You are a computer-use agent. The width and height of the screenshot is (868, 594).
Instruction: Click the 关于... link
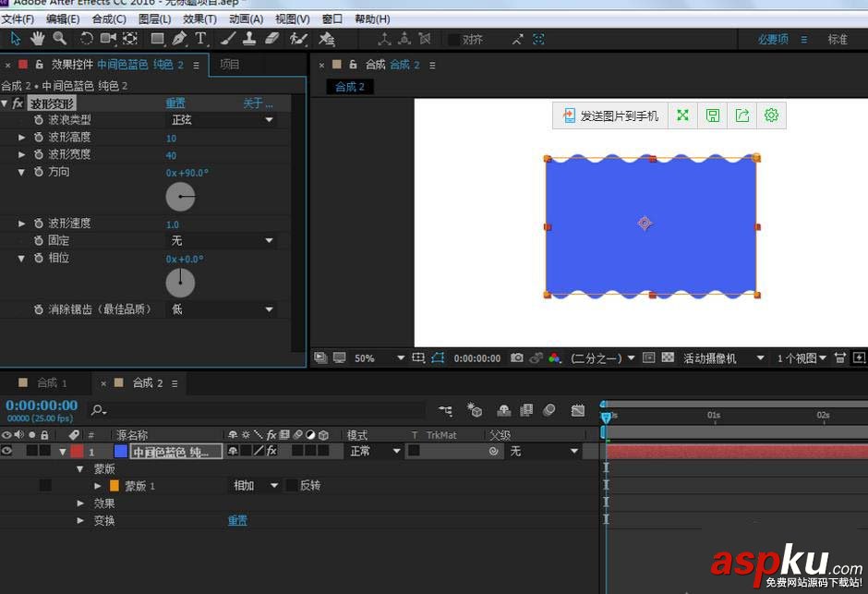[x=258, y=103]
